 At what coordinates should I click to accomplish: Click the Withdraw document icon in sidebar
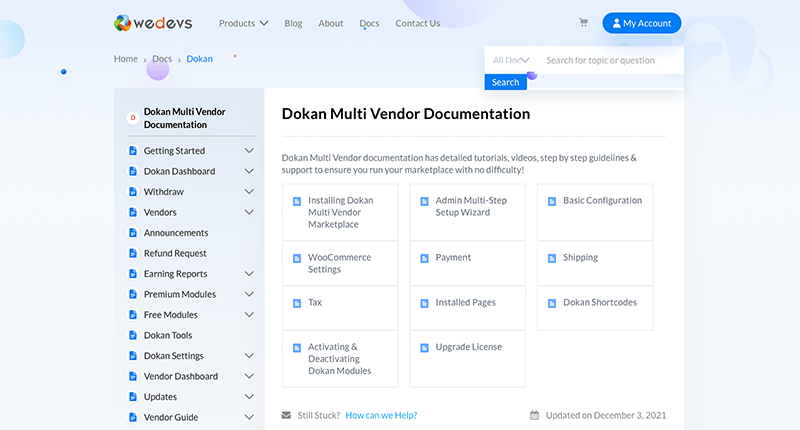pyautogui.click(x=133, y=191)
